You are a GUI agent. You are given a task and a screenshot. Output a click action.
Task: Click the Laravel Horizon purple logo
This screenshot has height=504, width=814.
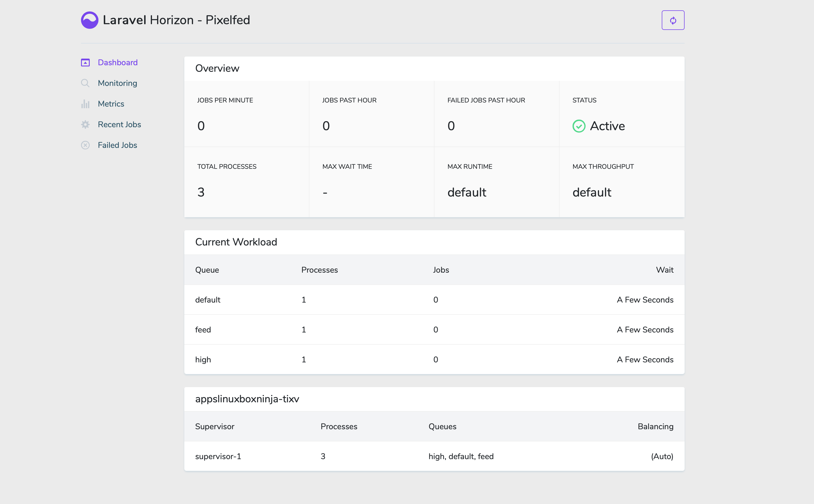[x=89, y=20]
